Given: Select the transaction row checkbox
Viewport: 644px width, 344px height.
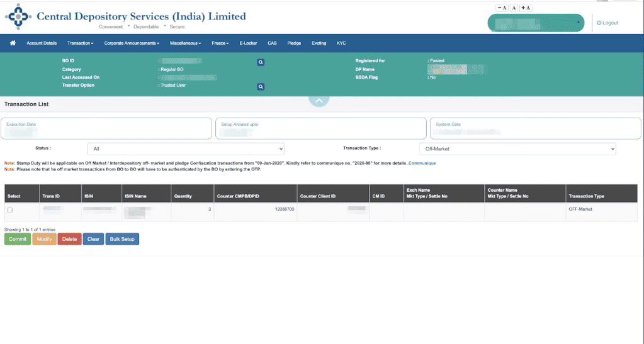Looking at the screenshot, I should coord(10,210).
